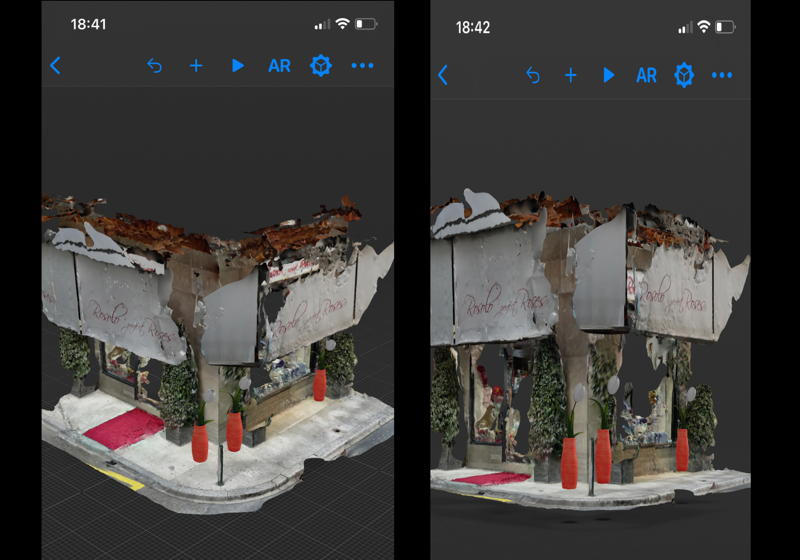Image resolution: width=800 pixels, height=560 pixels.
Task: Open the hexagon settings icon on the 18:42 screen
Action: tap(684, 75)
